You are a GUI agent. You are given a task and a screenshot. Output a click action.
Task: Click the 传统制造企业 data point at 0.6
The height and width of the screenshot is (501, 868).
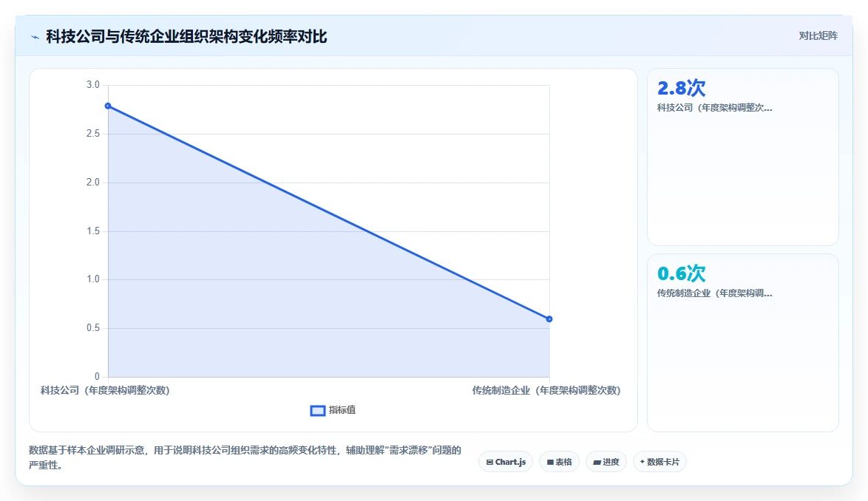[549, 319]
